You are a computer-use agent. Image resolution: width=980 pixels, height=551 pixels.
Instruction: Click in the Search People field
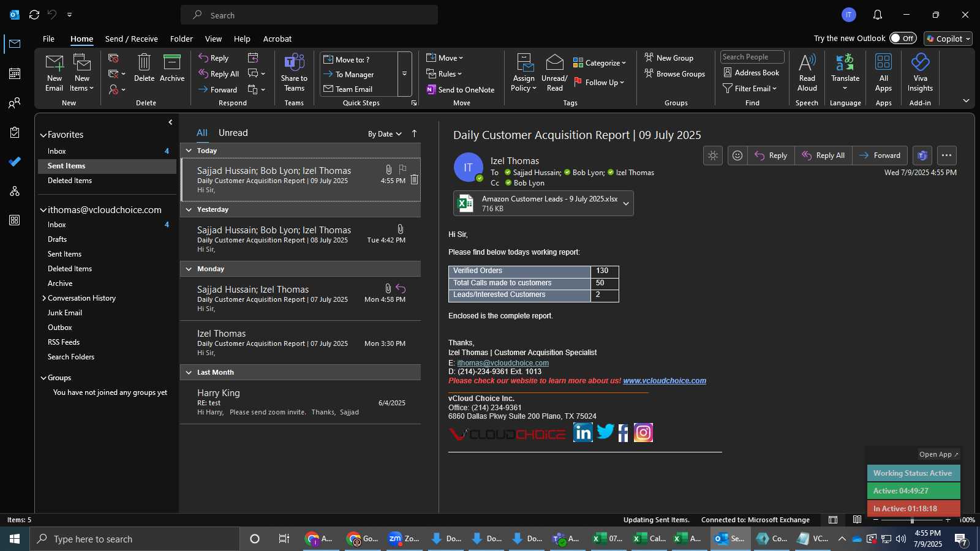coord(752,57)
